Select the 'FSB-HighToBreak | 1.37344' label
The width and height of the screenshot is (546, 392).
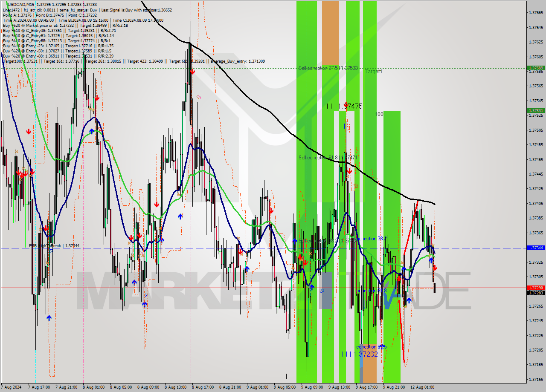pos(54,246)
